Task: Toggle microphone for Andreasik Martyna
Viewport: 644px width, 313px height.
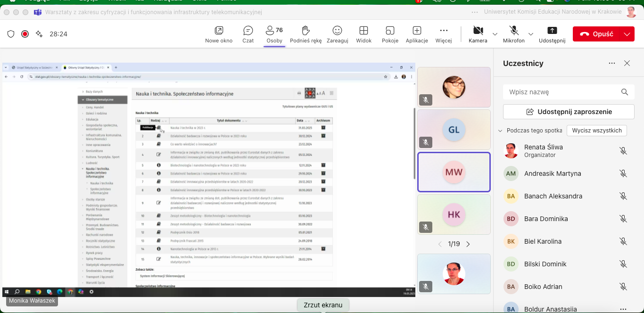Action: click(623, 173)
